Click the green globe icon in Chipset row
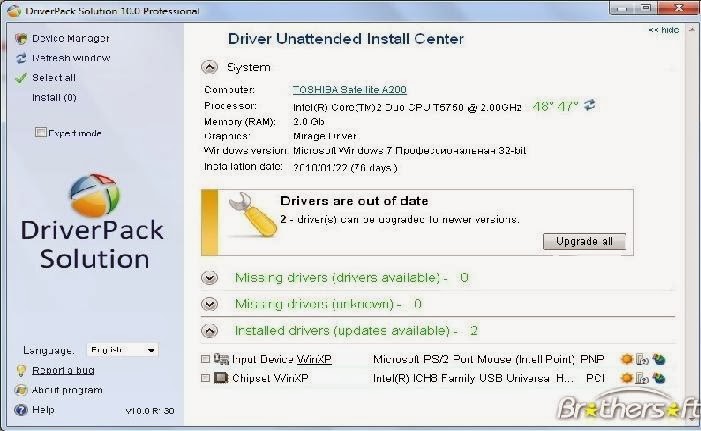Screen dimensions: 701x431 [659, 378]
